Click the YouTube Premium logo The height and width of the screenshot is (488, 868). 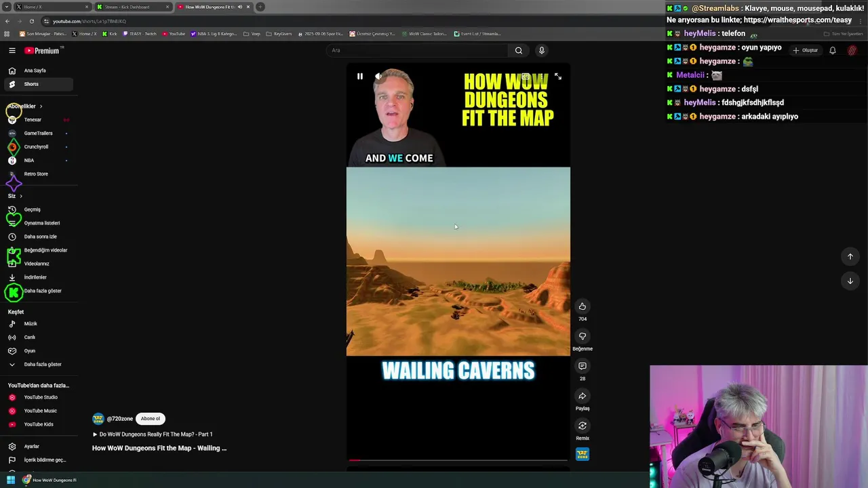(42, 51)
